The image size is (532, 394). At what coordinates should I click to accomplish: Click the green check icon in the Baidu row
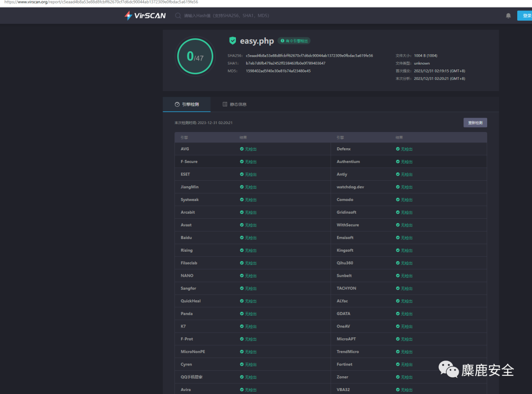pyautogui.click(x=241, y=237)
